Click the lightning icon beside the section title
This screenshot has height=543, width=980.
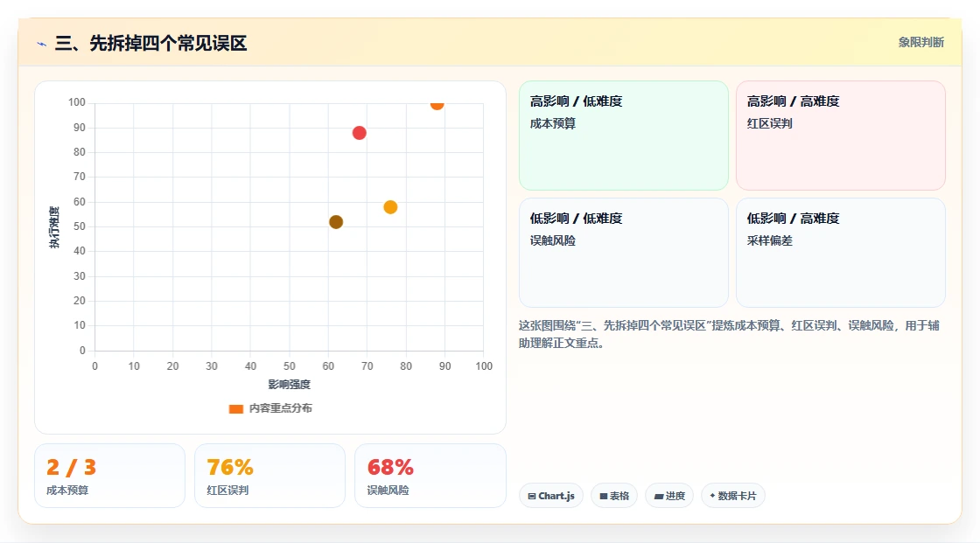pyautogui.click(x=42, y=44)
